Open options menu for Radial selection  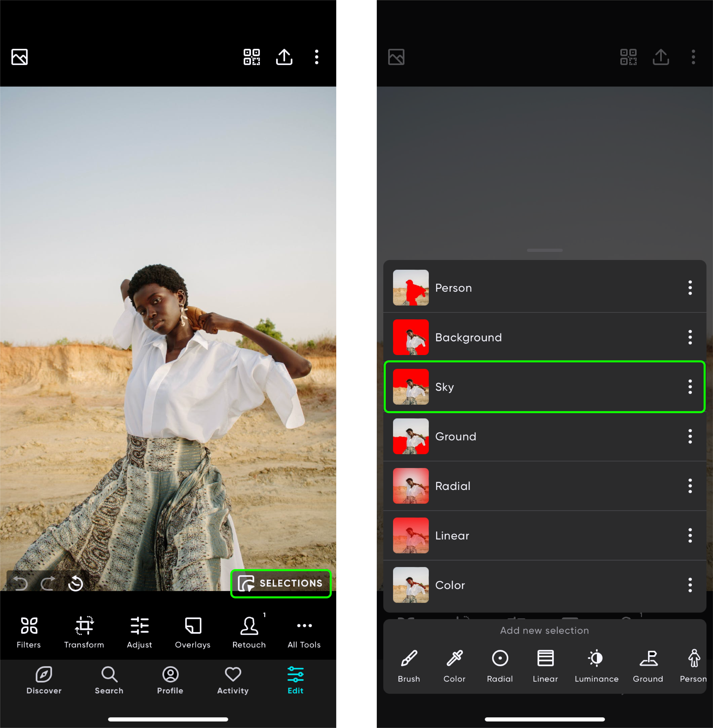coord(690,486)
